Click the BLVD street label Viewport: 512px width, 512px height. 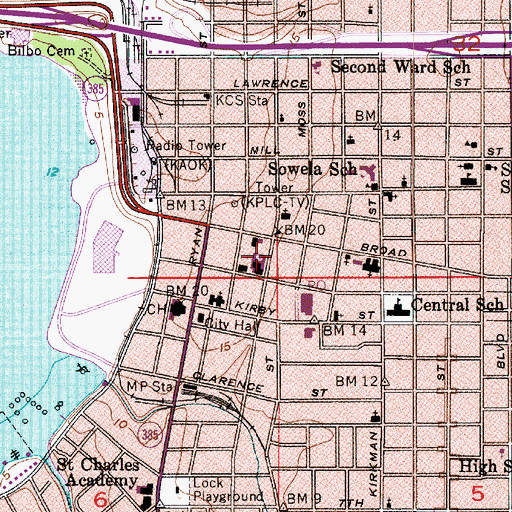(500, 352)
